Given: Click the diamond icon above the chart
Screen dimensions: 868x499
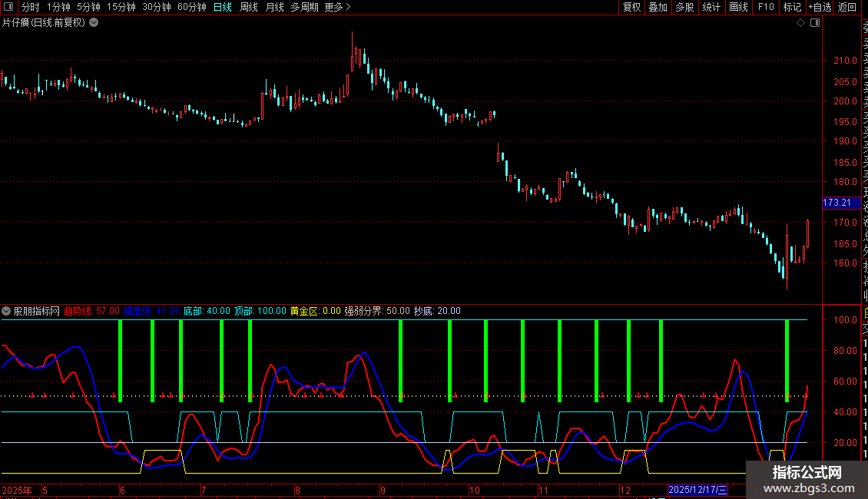Looking at the screenshot, I should pyautogui.click(x=800, y=23).
